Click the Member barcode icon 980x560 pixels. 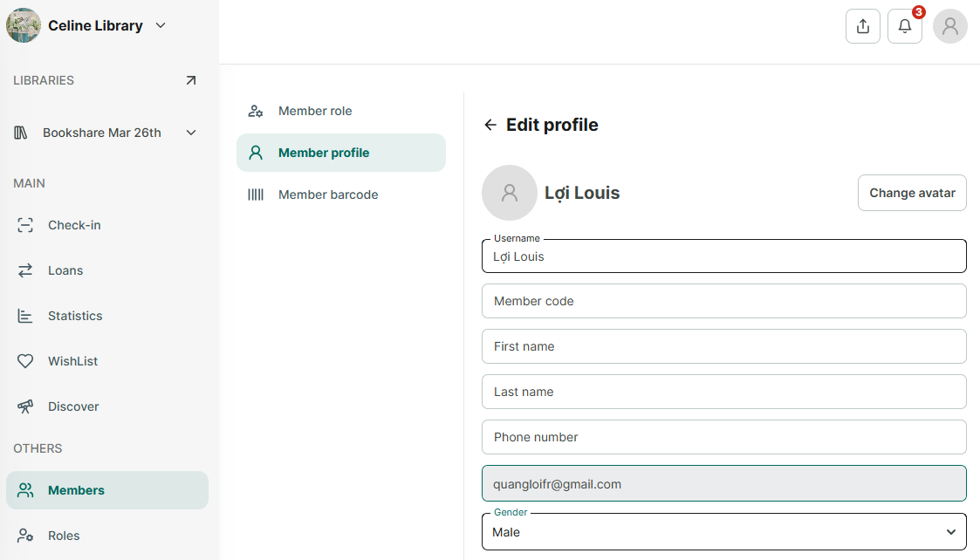(x=256, y=195)
